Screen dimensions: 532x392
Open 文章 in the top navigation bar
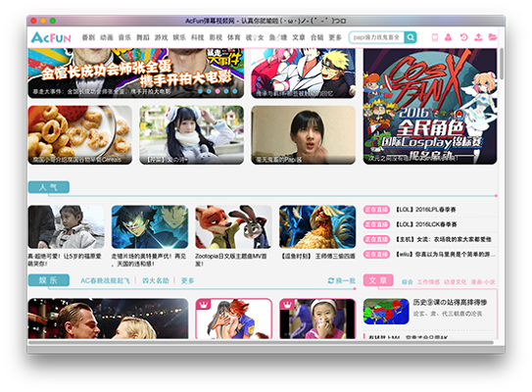pos(299,37)
